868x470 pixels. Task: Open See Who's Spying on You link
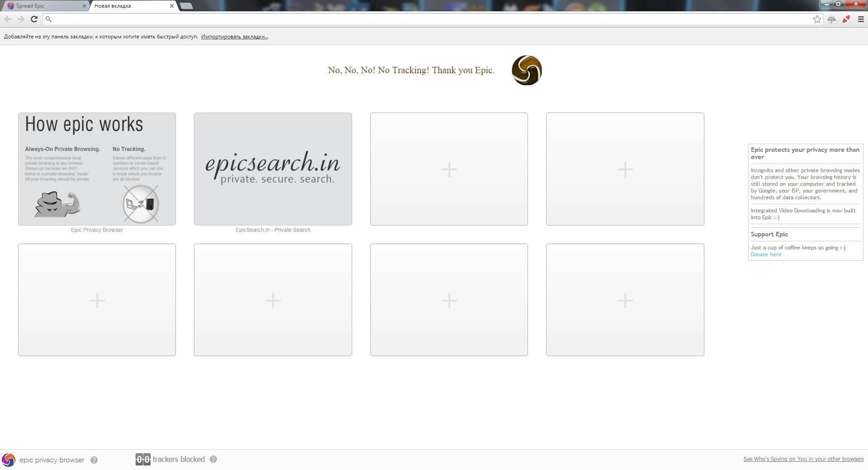point(803,459)
